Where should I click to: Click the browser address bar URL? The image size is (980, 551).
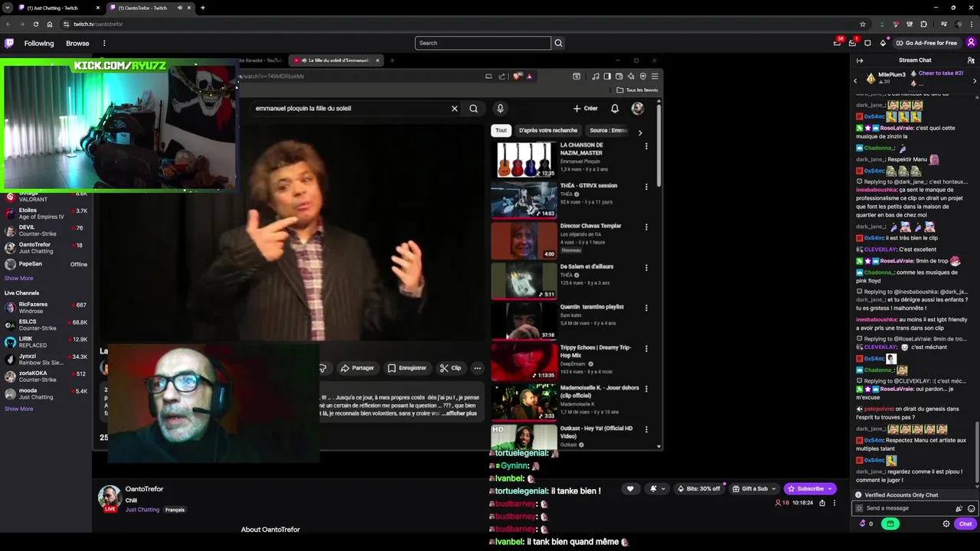point(99,24)
